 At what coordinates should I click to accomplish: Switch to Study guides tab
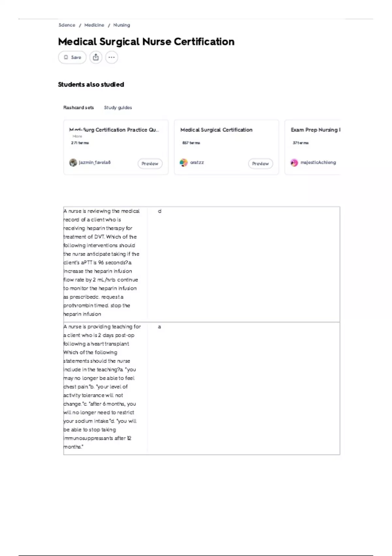118,108
